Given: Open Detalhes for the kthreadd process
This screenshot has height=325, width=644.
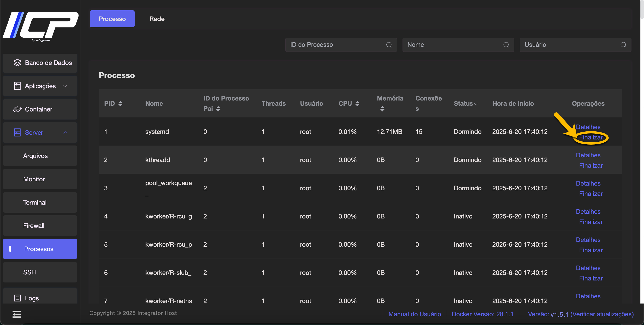Looking at the screenshot, I should click(x=588, y=155).
